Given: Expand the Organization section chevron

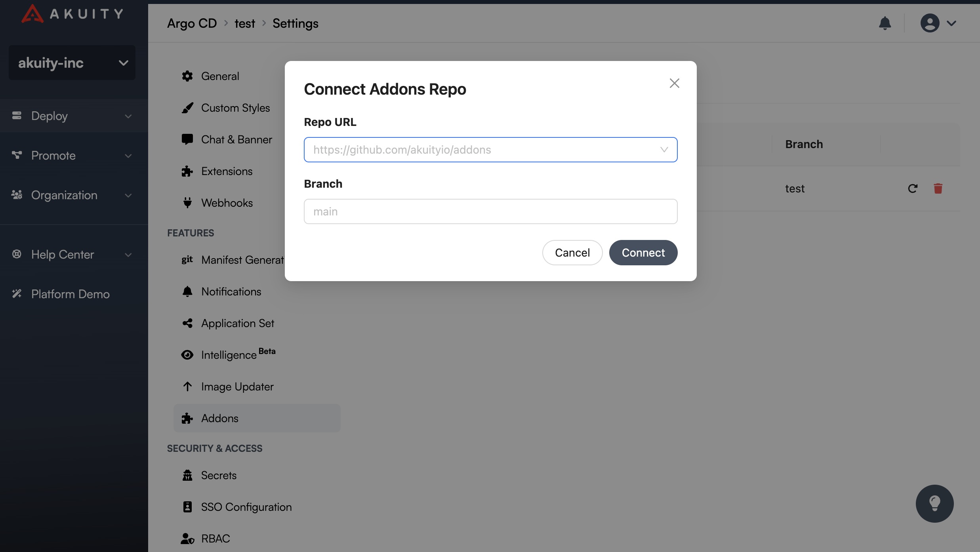Looking at the screenshot, I should (x=128, y=195).
